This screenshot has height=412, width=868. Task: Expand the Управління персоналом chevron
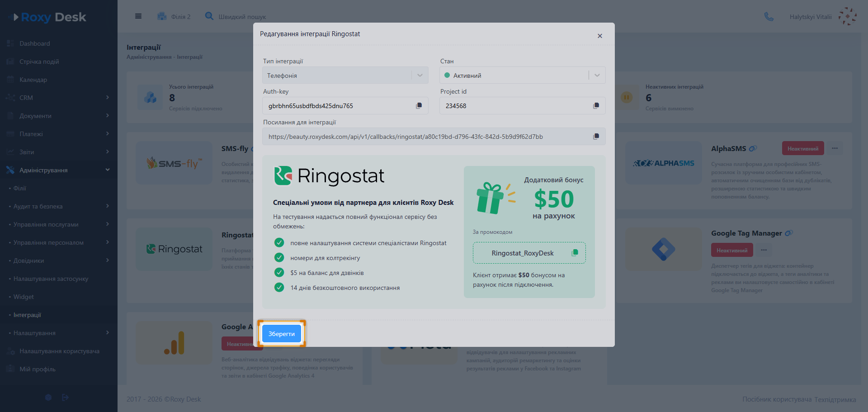pyautogui.click(x=108, y=242)
